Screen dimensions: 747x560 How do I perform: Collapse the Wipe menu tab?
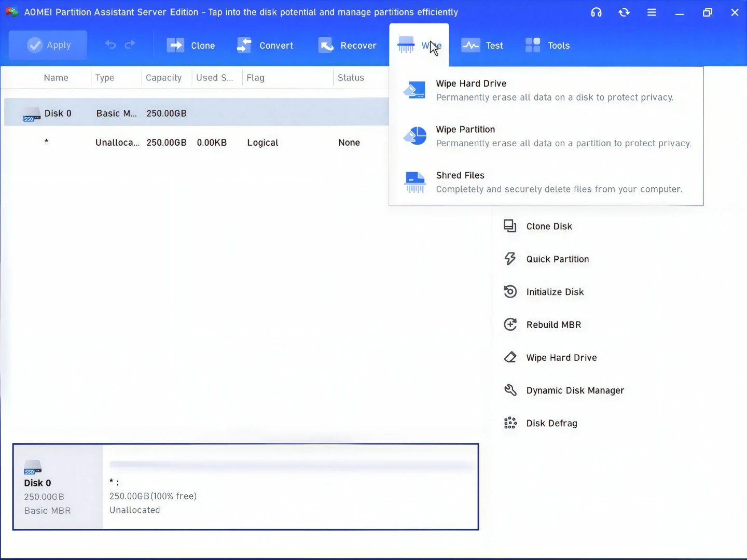[x=419, y=46]
